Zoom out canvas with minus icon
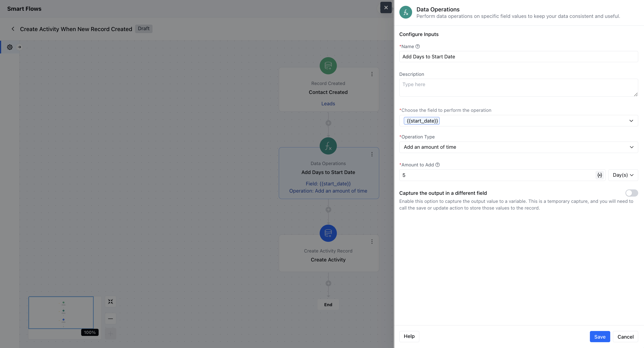 pyautogui.click(x=110, y=318)
